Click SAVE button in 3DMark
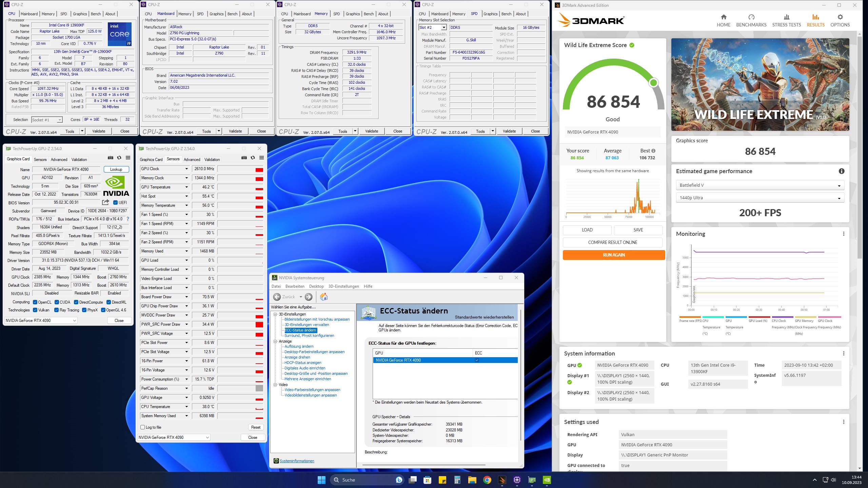868x488 pixels. [638, 230]
